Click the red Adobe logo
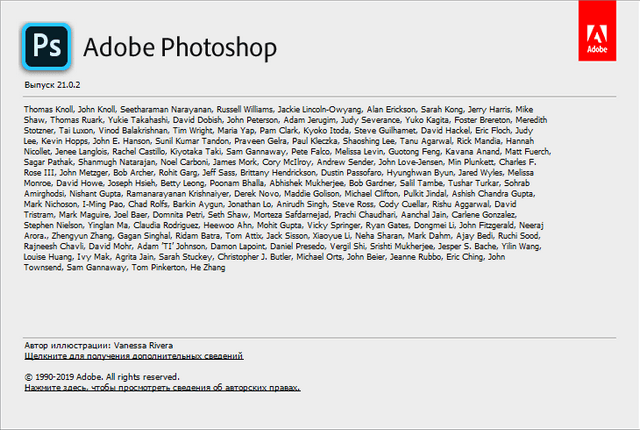640x430 pixels. 598,34
